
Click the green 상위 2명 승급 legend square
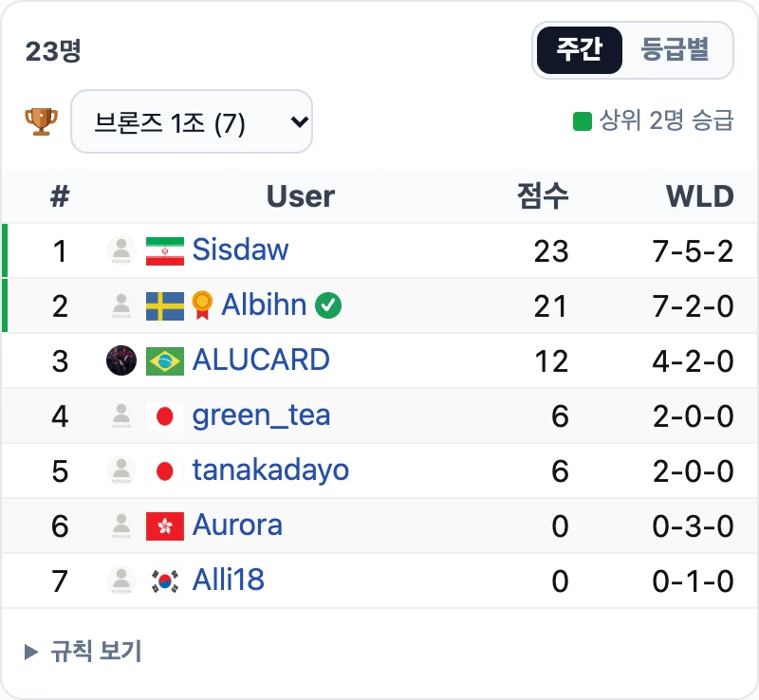click(x=583, y=121)
